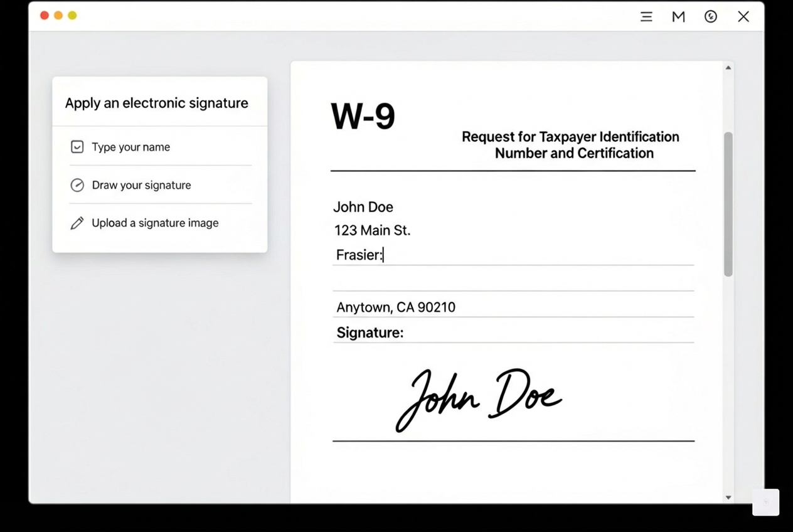This screenshot has height=532, width=793.
Task: Click the Apply an electronic signature panel title
Action: 156,102
